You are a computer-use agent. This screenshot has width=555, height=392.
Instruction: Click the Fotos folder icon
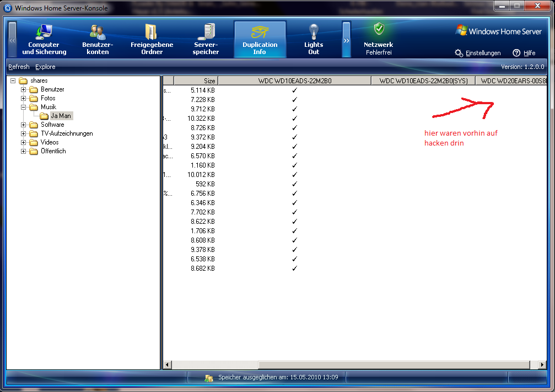click(34, 99)
